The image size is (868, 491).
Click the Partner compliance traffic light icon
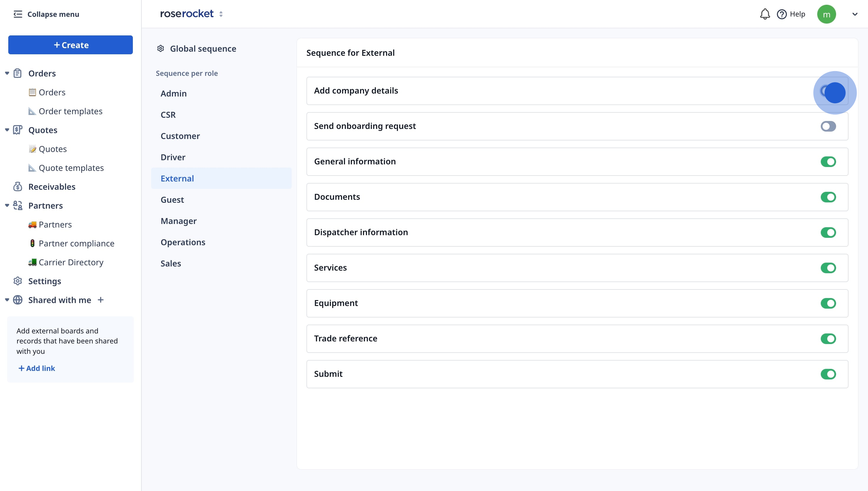pyautogui.click(x=32, y=243)
